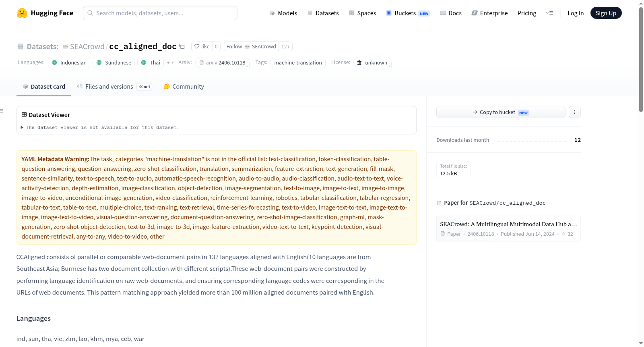Click the unknown license tag
The width and height of the screenshot is (644, 347).
372,62
